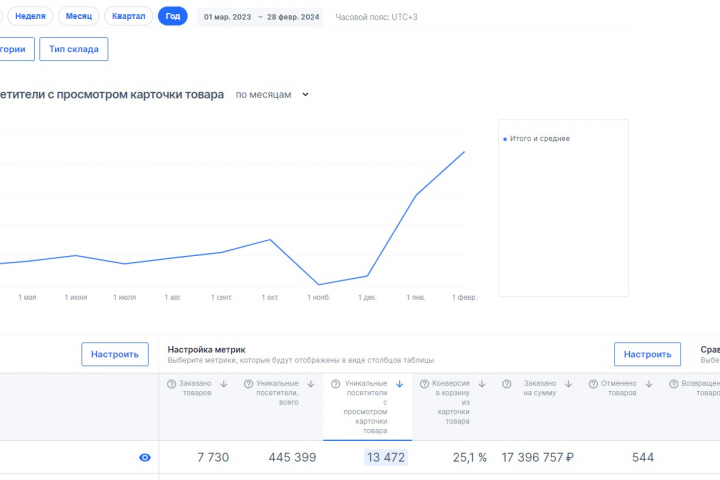
Task: Sort by Отменено товаров arrow
Action: (649, 384)
